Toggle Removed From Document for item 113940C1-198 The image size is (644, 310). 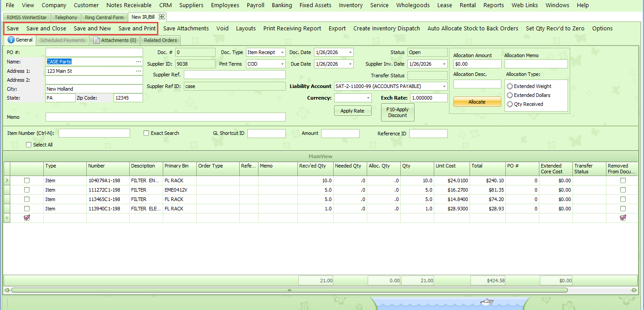tap(623, 209)
